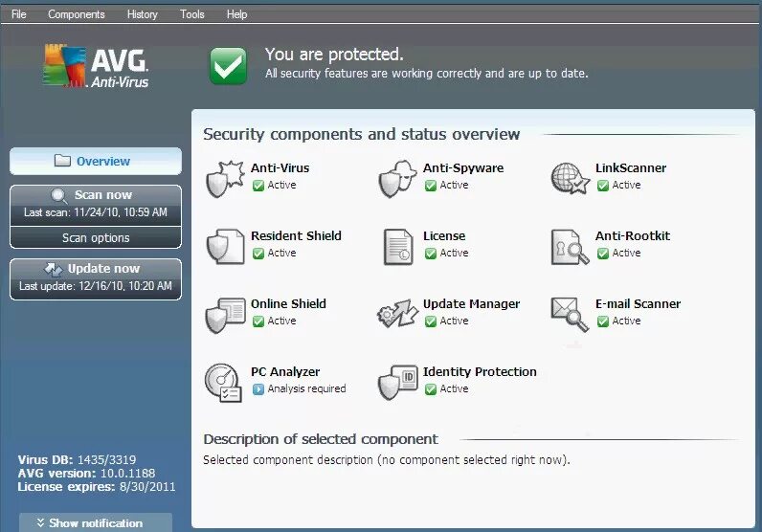The width and height of the screenshot is (762, 532).
Task: Open the License document icon
Action: pos(398,247)
